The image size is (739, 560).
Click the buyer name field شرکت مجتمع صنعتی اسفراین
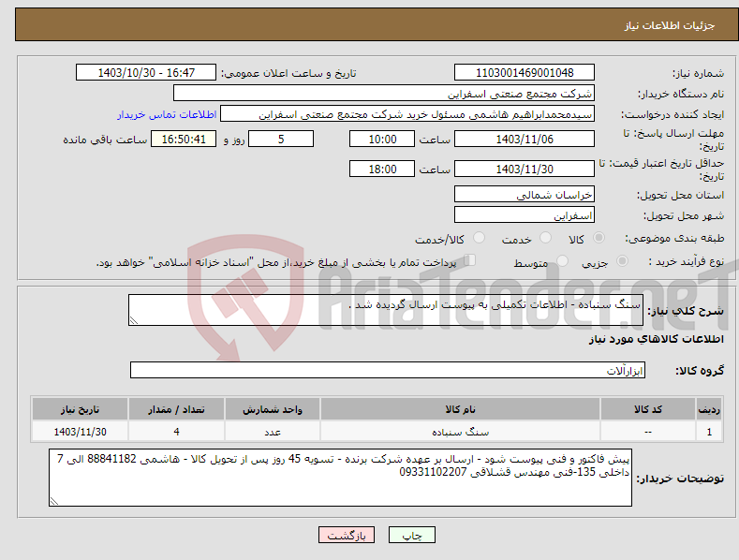[x=384, y=94]
